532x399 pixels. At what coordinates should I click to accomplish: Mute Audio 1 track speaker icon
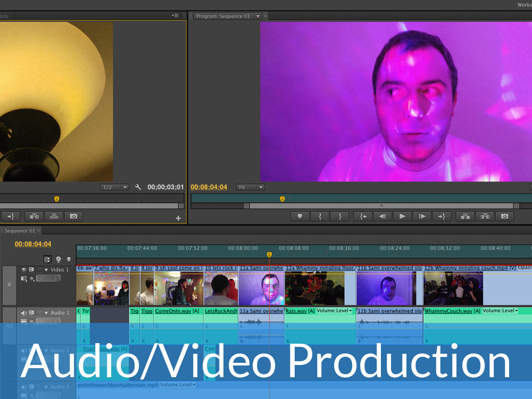(24, 313)
